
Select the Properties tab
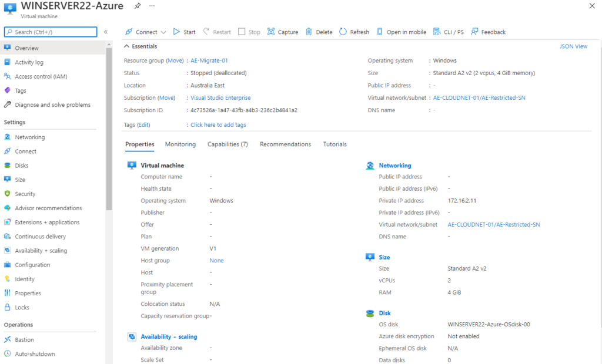[x=140, y=144]
